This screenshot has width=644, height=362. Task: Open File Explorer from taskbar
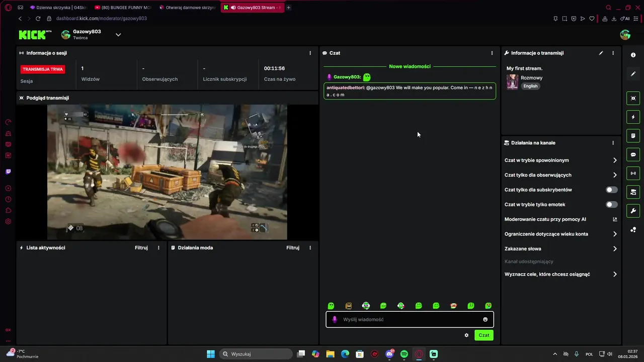[x=331, y=354]
